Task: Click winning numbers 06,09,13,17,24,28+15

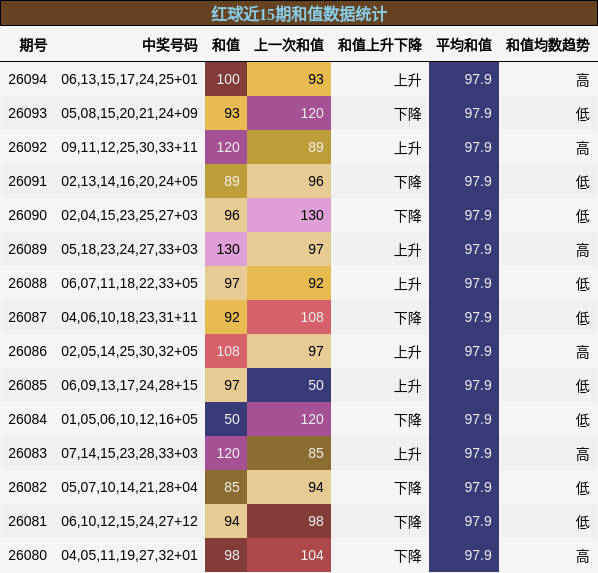Action: coord(129,385)
